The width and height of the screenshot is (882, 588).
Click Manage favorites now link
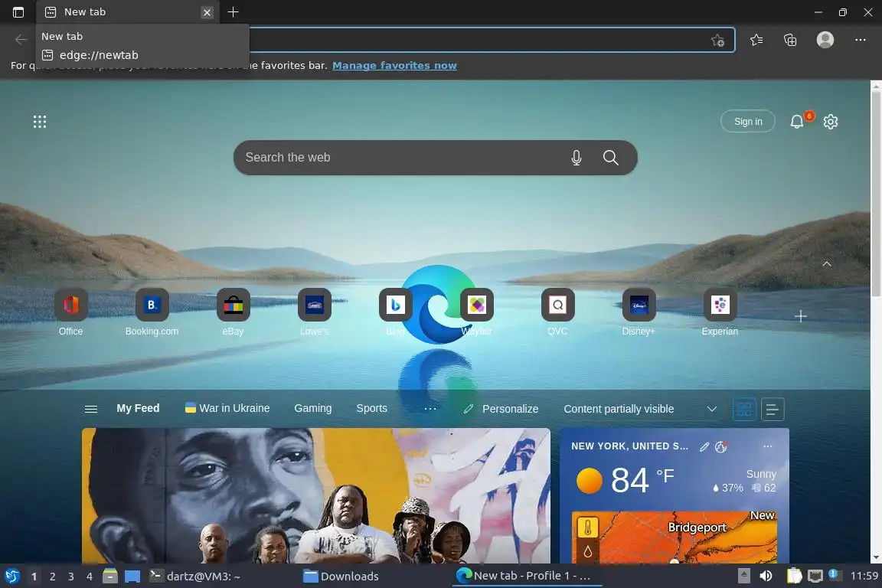coord(394,65)
